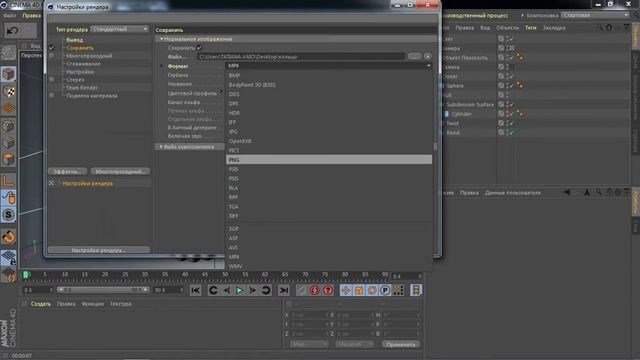Click the texture tag on Cylinder row

[520, 113]
